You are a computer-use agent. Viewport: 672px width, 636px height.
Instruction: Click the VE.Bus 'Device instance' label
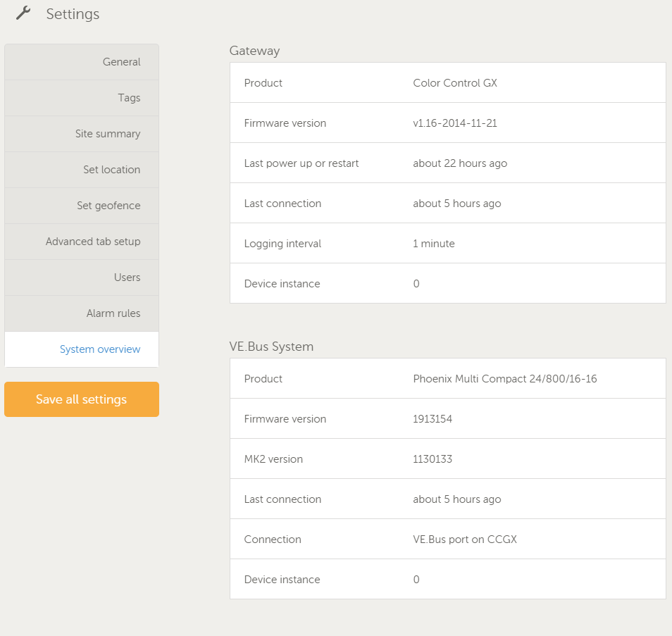pos(282,580)
